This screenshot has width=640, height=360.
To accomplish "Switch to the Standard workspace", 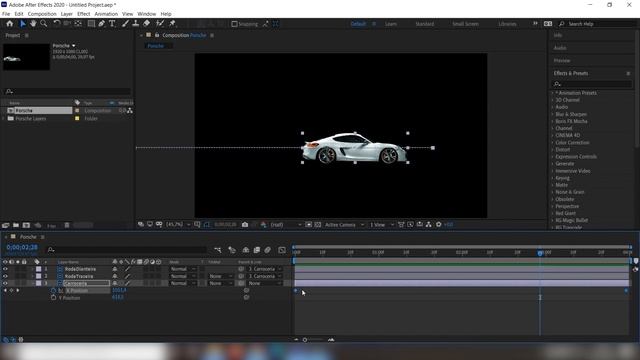I will [424, 24].
